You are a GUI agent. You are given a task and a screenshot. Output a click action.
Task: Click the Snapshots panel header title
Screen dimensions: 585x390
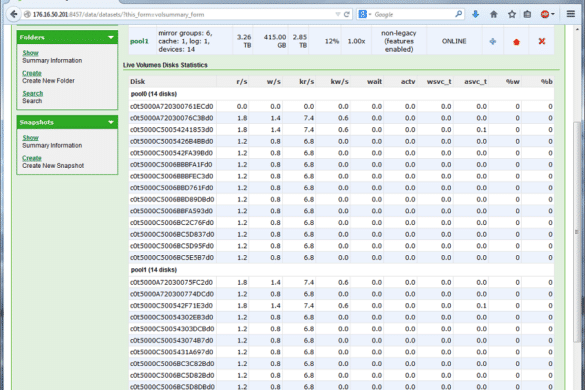[x=37, y=122]
